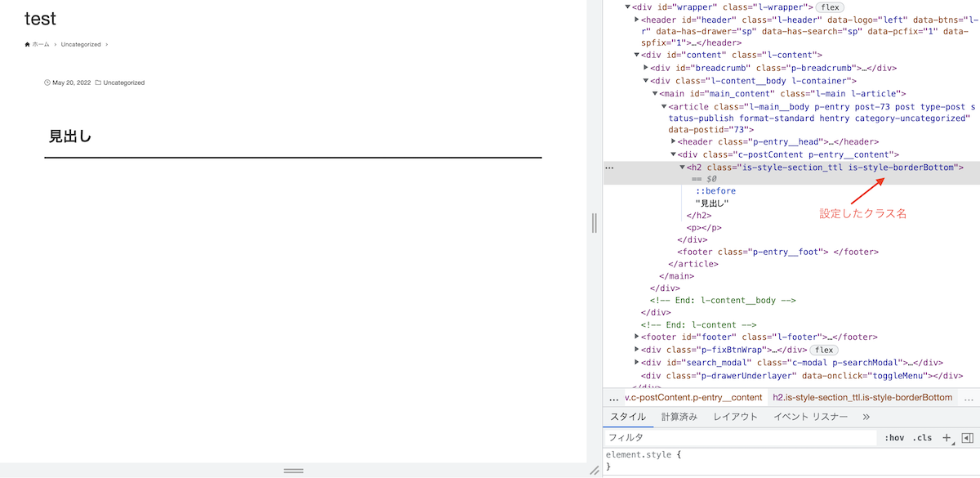980x478 pixels.
Task: Expand the p-fixBtnWrap div node
Action: pos(637,350)
